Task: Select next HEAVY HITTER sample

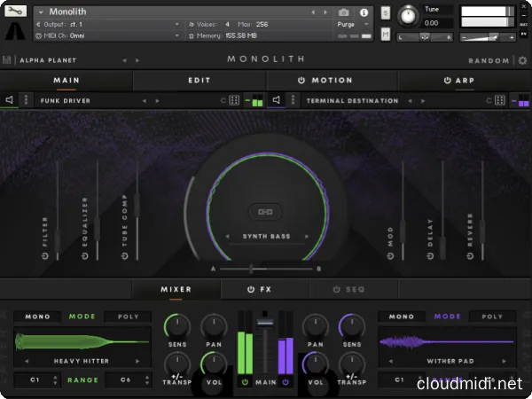Action: pos(137,362)
